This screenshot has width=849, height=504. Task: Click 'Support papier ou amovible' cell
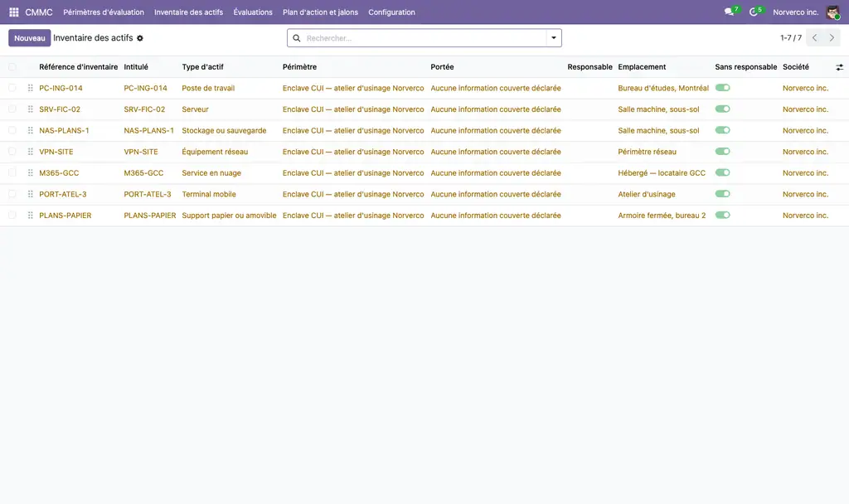point(229,215)
